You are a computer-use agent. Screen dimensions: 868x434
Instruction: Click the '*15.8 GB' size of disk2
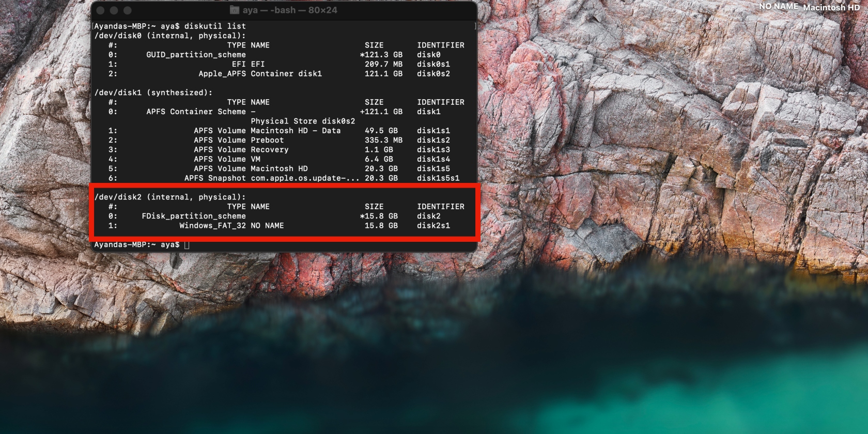click(x=379, y=216)
